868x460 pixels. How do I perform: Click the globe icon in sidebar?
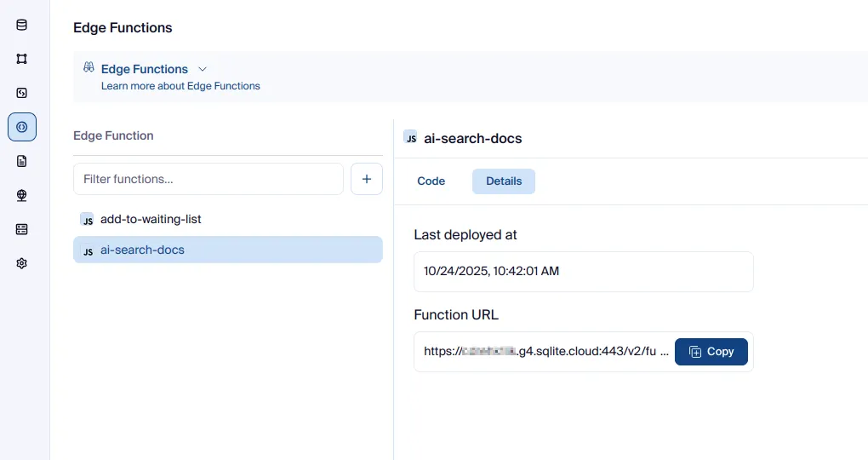click(22, 195)
